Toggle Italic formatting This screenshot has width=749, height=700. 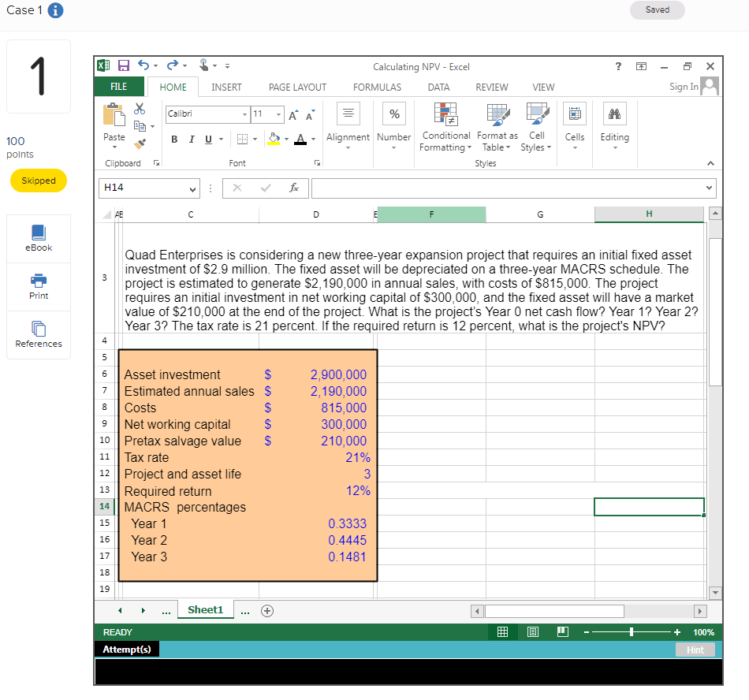pos(192,140)
